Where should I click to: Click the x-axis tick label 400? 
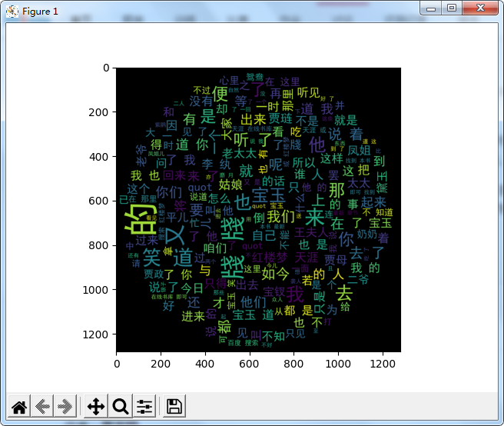pyautogui.click(x=204, y=364)
